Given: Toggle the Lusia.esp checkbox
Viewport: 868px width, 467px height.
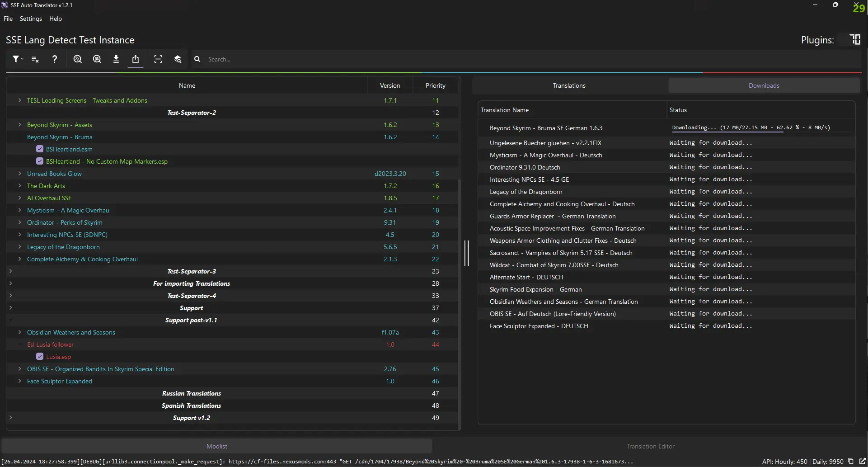Looking at the screenshot, I should pyautogui.click(x=40, y=357).
